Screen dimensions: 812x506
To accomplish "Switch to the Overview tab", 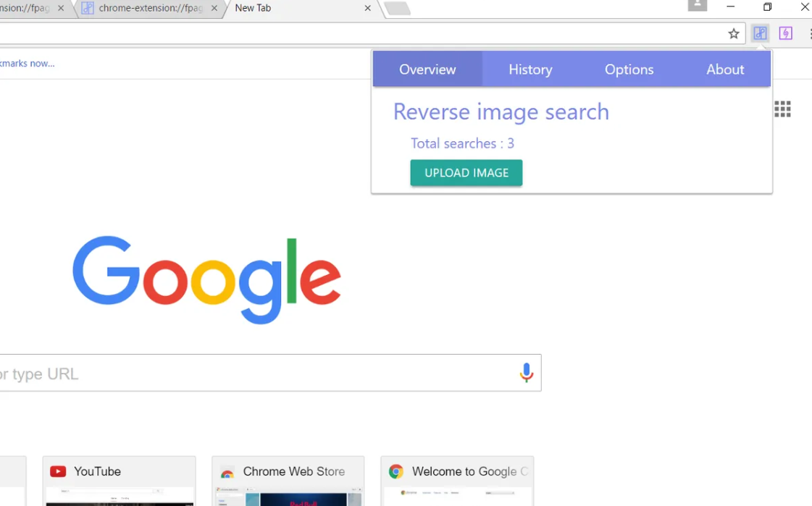I will [x=428, y=69].
